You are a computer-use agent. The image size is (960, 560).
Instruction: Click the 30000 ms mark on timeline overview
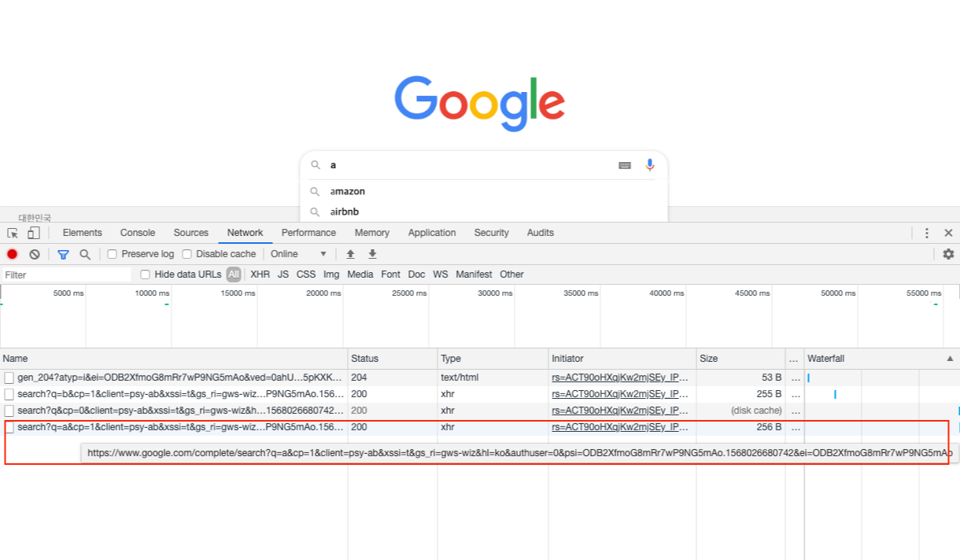495,293
